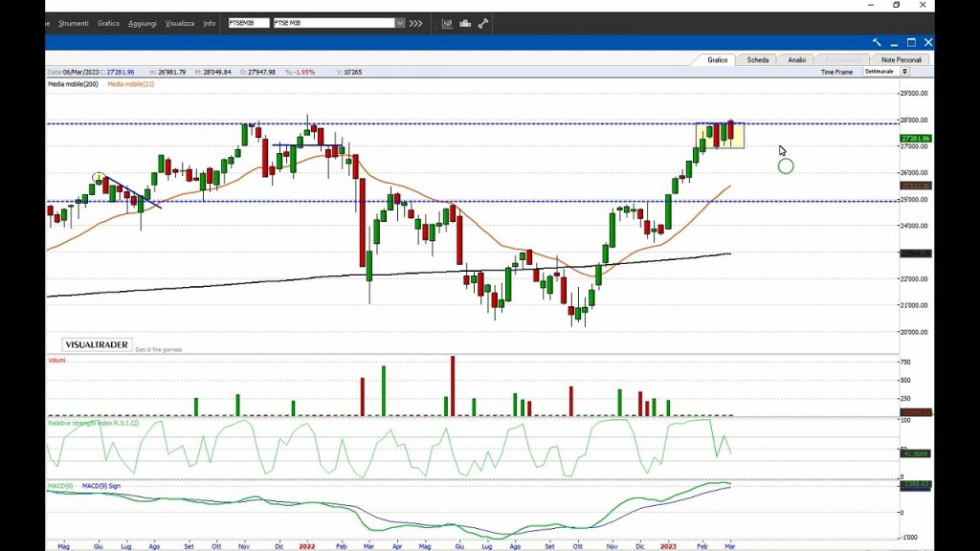Image resolution: width=980 pixels, height=551 pixels.
Task: Click the Media mobile(21) indicator label
Action: point(130,84)
